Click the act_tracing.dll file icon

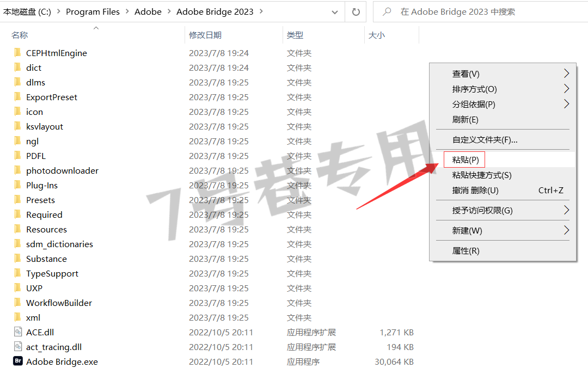tap(17, 347)
